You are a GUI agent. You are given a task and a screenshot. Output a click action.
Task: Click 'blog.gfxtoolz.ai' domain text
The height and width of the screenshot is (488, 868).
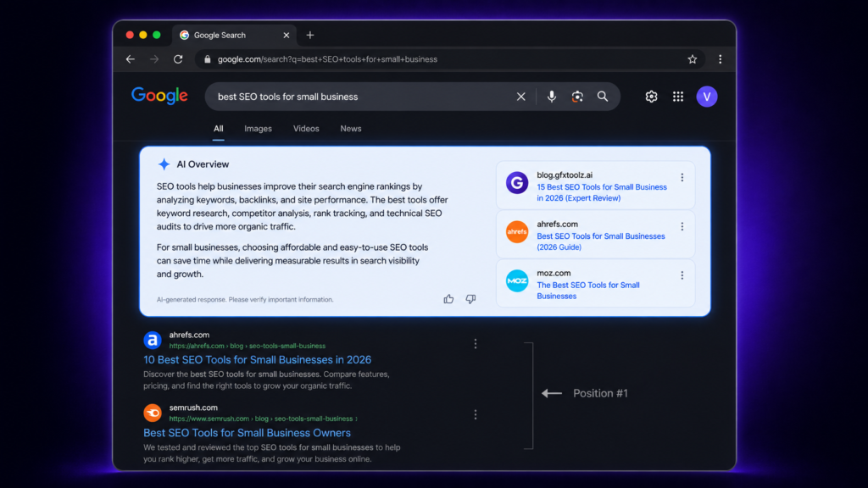click(x=565, y=175)
